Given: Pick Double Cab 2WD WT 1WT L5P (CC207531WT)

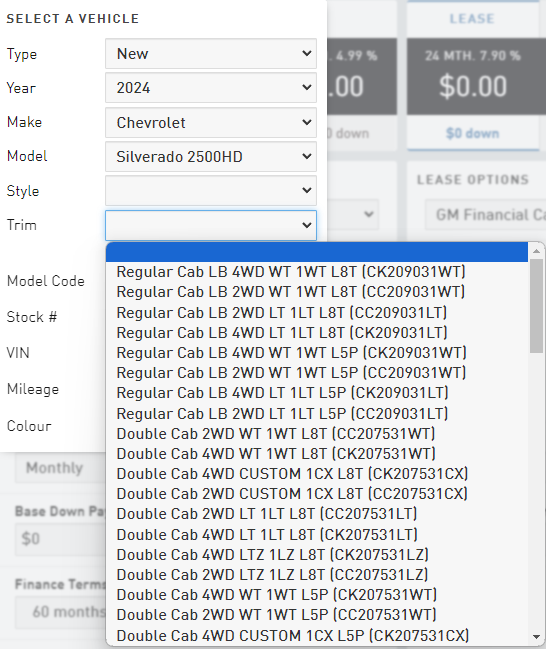Looking at the screenshot, I should point(317,615).
